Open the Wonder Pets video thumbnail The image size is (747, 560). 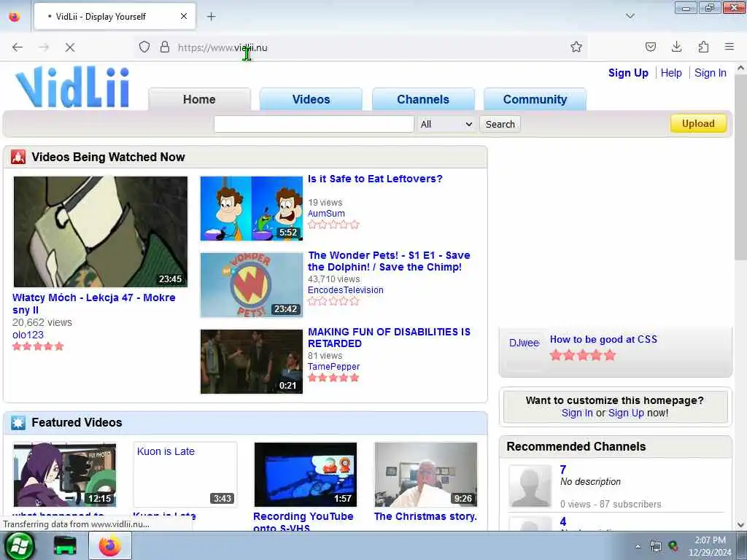[x=252, y=285]
